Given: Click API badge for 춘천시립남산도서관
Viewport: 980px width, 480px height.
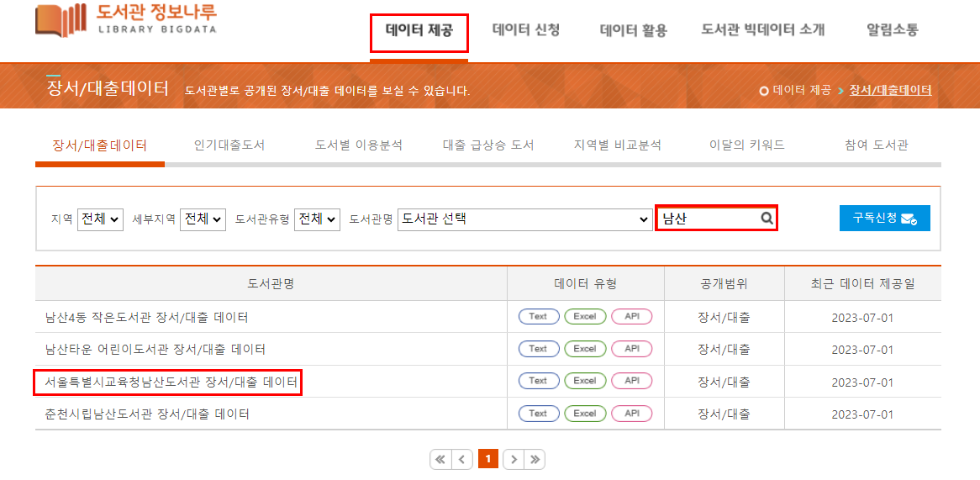Looking at the screenshot, I should [x=632, y=413].
